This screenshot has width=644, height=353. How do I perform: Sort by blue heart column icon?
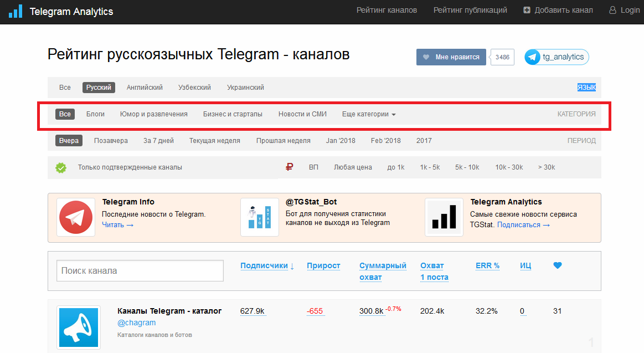coord(557,265)
